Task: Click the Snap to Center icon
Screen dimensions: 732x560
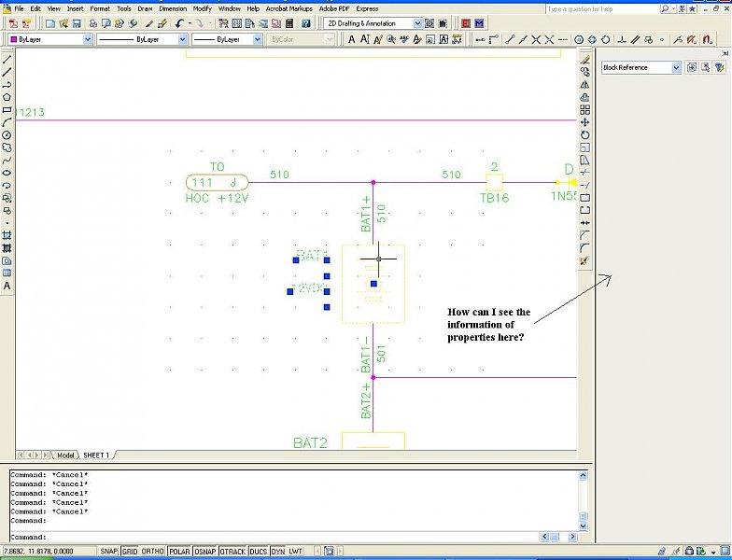Action: pos(579,39)
